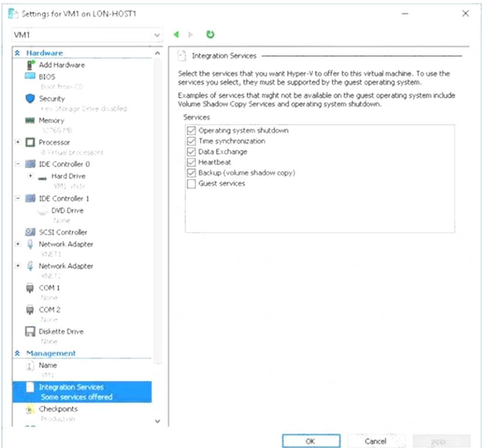
Task: Enable the Guest services checkbox
Action: [191, 184]
